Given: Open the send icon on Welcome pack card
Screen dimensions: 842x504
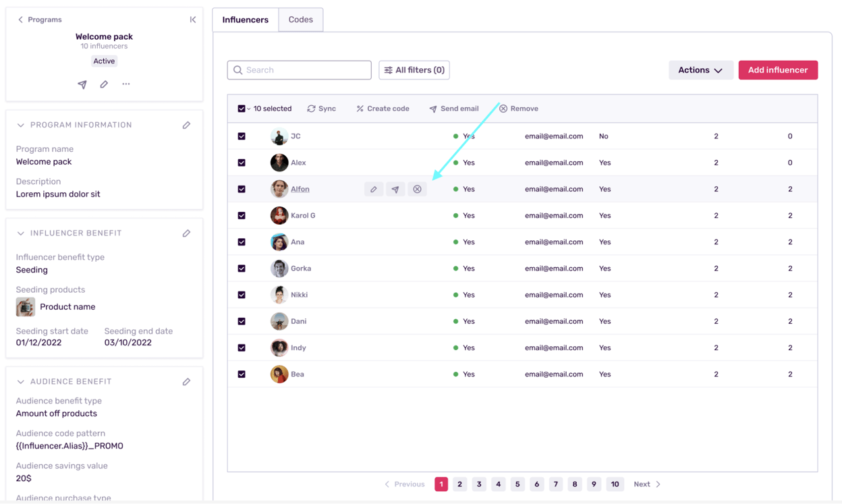Looking at the screenshot, I should coord(82,84).
